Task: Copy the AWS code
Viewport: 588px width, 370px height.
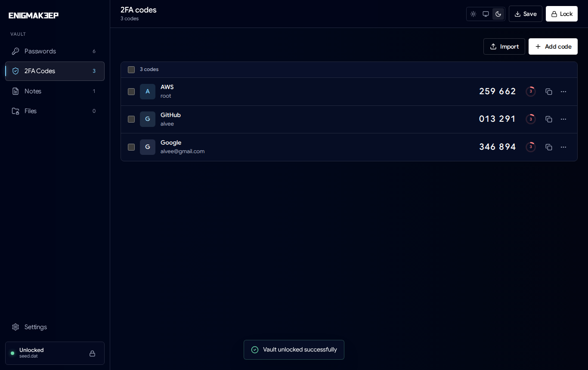Action: (549, 92)
